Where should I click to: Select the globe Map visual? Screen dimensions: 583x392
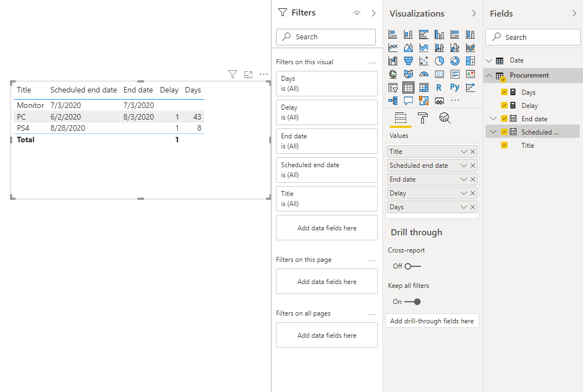coord(392,74)
